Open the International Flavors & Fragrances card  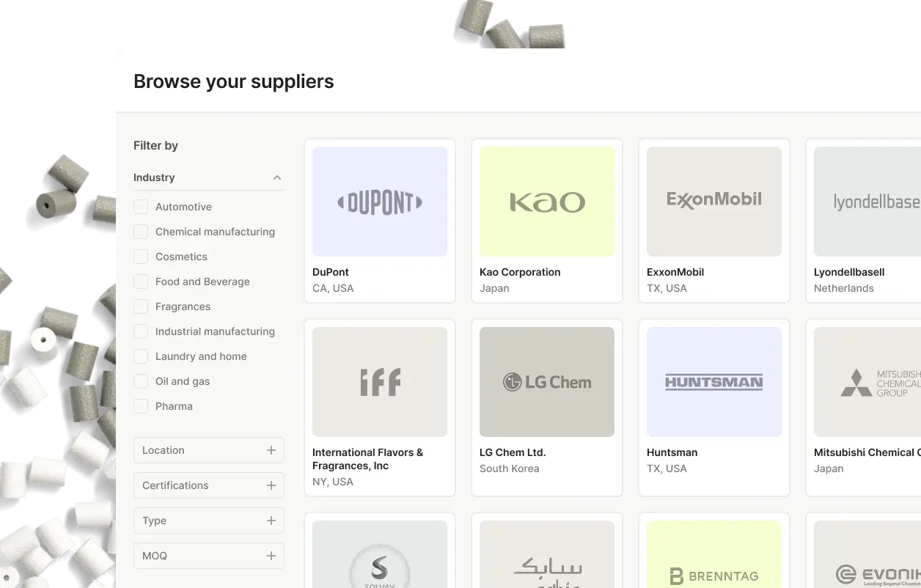point(379,407)
